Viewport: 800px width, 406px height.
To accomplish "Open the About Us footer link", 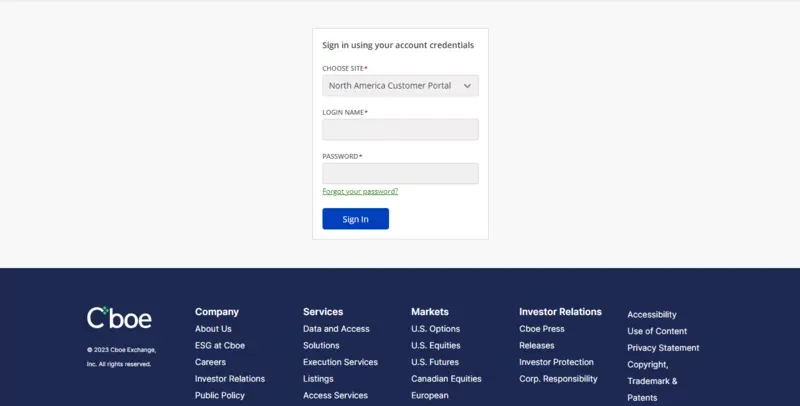I will [x=213, y=329].
